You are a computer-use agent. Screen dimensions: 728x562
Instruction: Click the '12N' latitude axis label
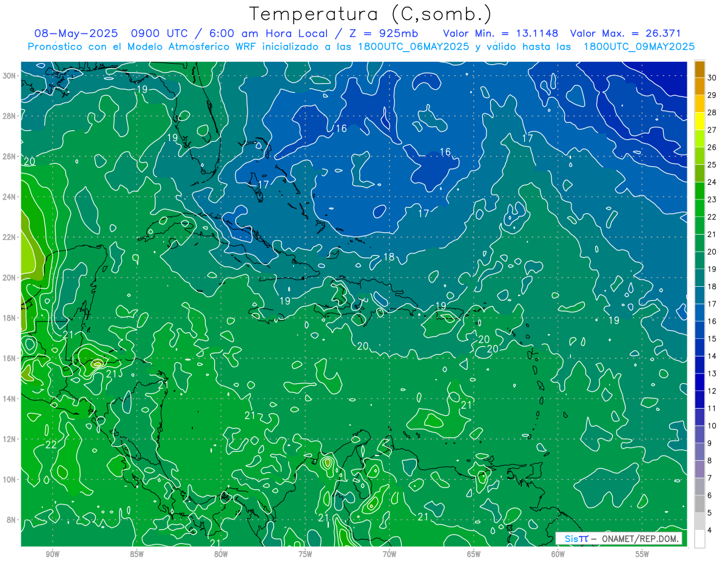(x=8, y=439)
